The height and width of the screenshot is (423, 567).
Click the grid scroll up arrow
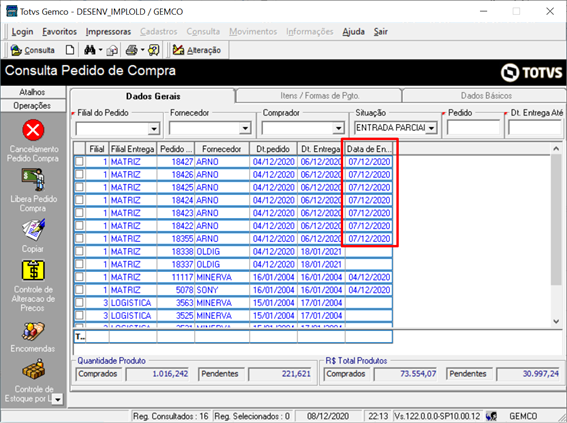click(x=556, y=149)
